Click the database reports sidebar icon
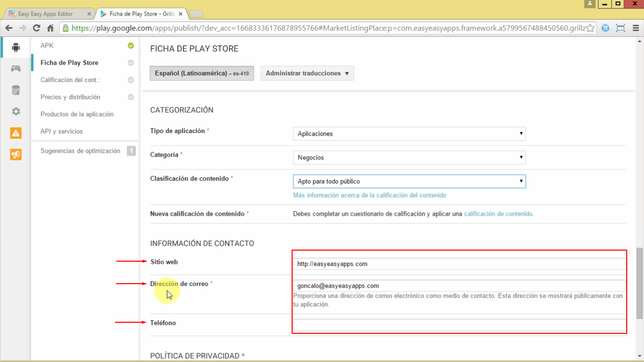This screenshot has height=362, width=644. (x=16, y=90)
